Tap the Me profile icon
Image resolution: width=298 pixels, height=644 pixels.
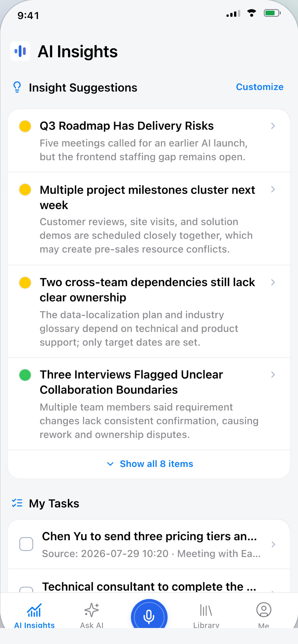point(264,610)
